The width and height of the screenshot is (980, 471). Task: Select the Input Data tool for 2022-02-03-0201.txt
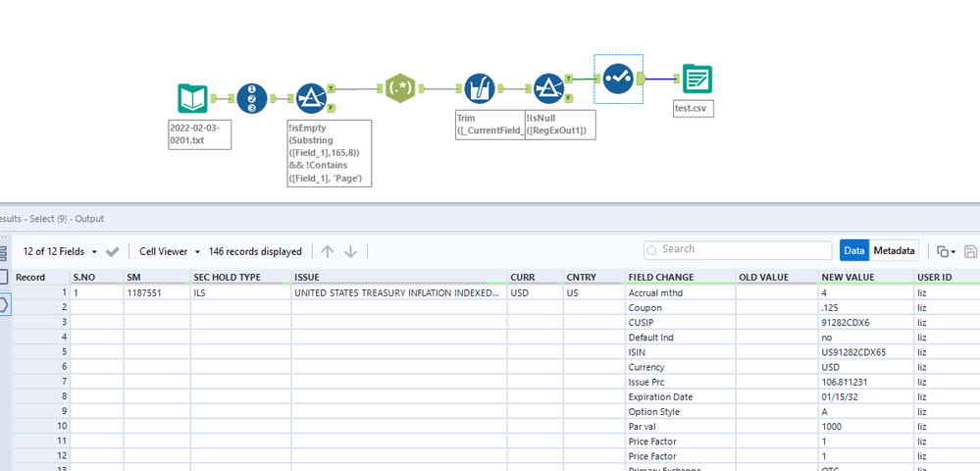(192, 99)
